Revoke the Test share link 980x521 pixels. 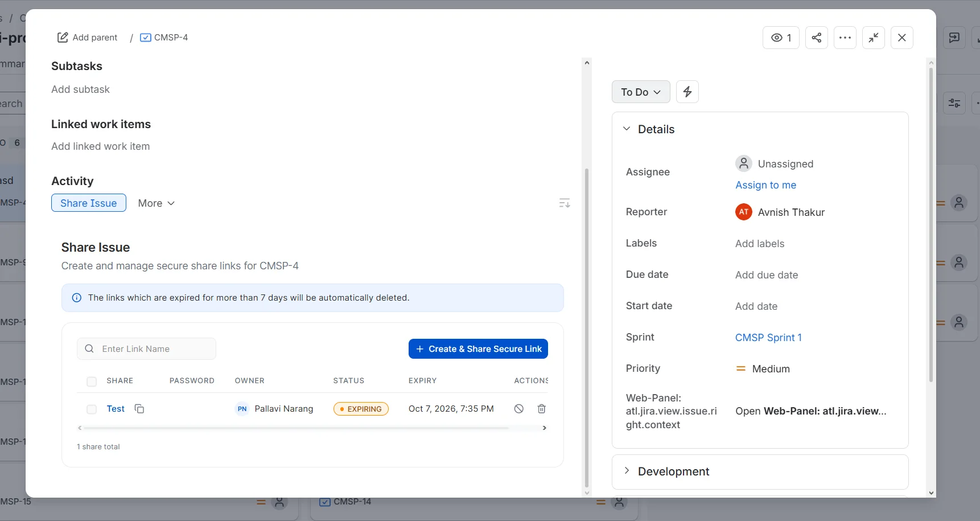coord(519,409)
